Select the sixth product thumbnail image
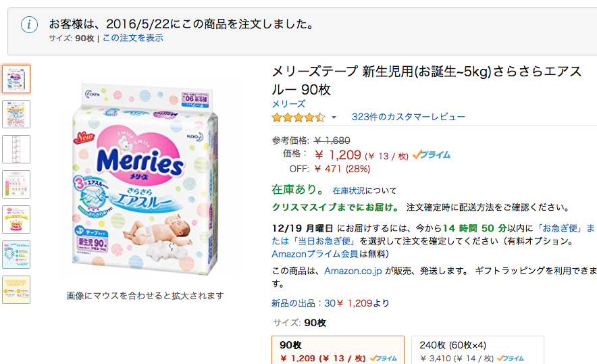Screen dimensions: 597x364 16,255
